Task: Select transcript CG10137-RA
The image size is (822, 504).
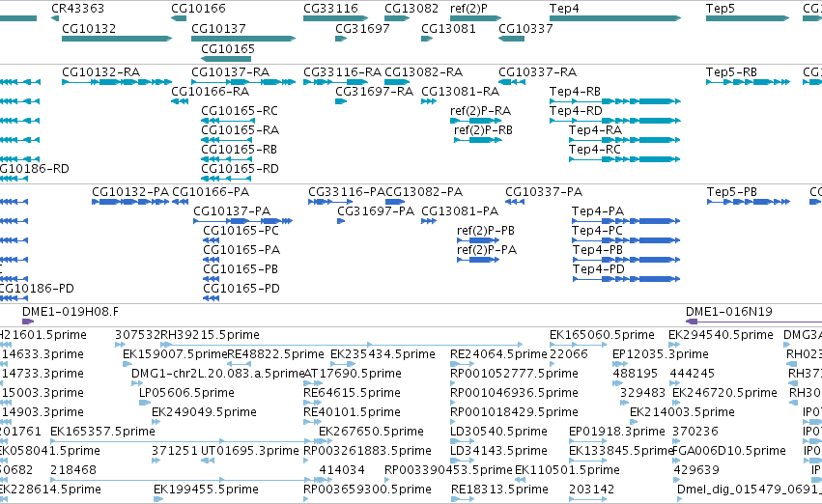Action: coord(243,82)
